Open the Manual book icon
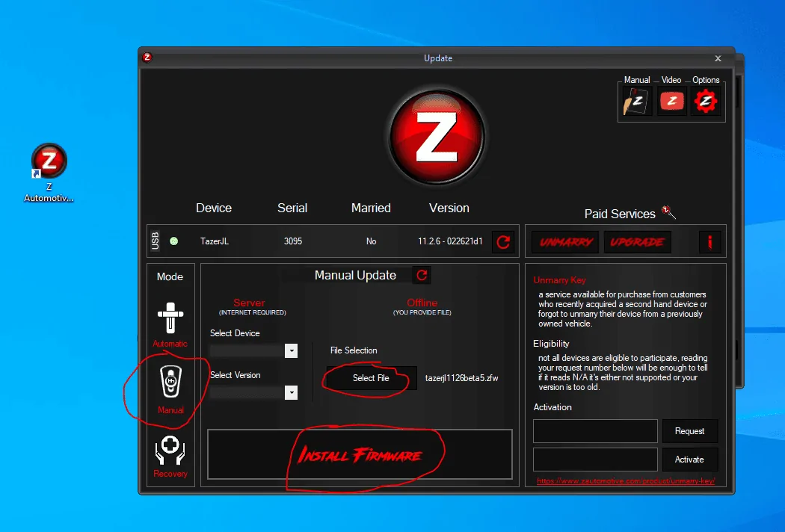This screenshot has width=785, height=532. point(637,101)
